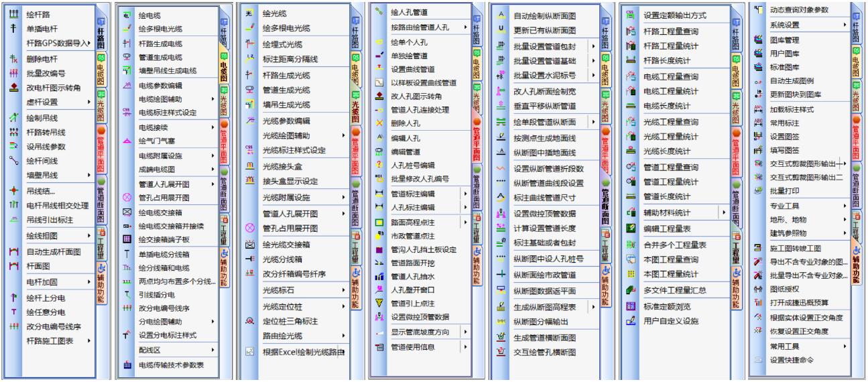
Task: Click the 批量打印 icon
Action: [758, 191]
